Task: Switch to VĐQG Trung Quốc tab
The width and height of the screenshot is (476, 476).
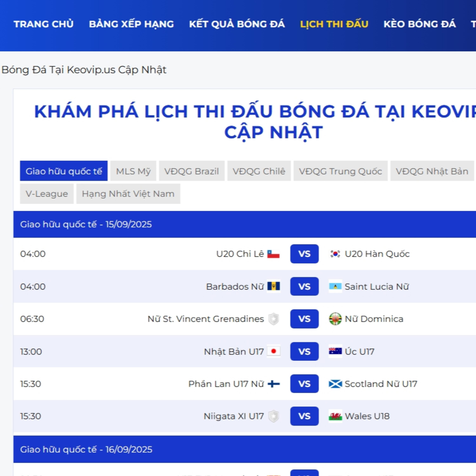Action: point(340,171)
